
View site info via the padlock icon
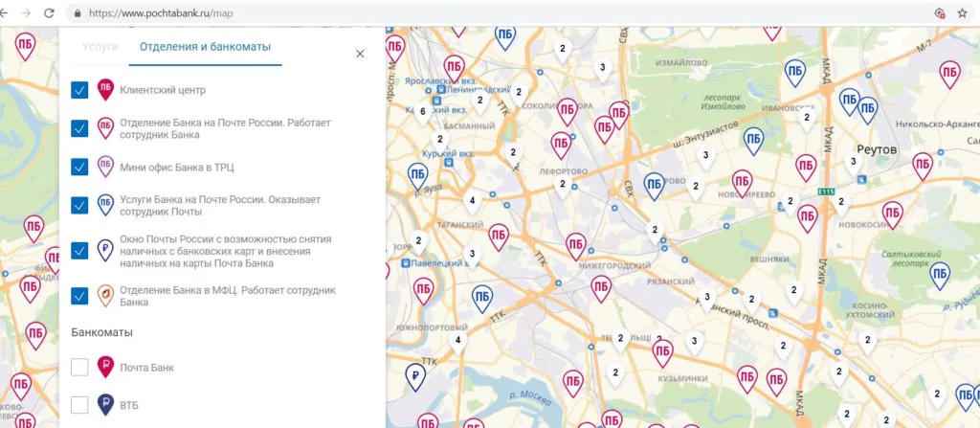pyautogui.click(x=78, y=12)
